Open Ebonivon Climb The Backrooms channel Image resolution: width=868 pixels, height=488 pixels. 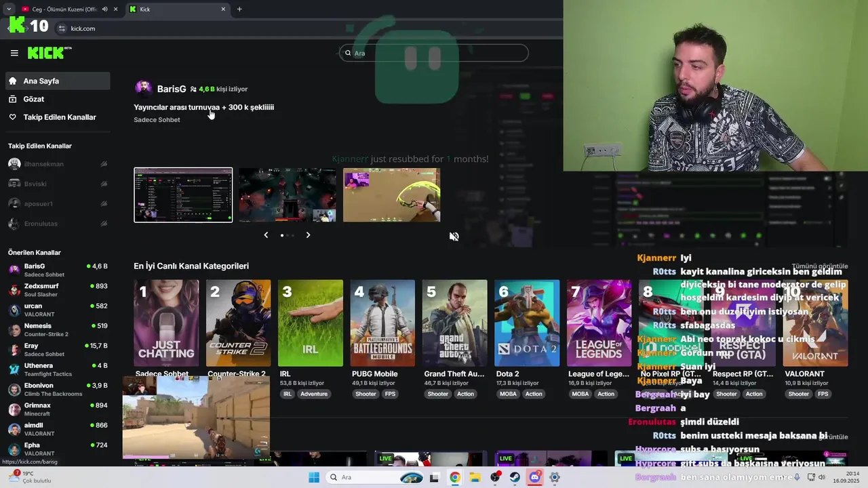58,389
